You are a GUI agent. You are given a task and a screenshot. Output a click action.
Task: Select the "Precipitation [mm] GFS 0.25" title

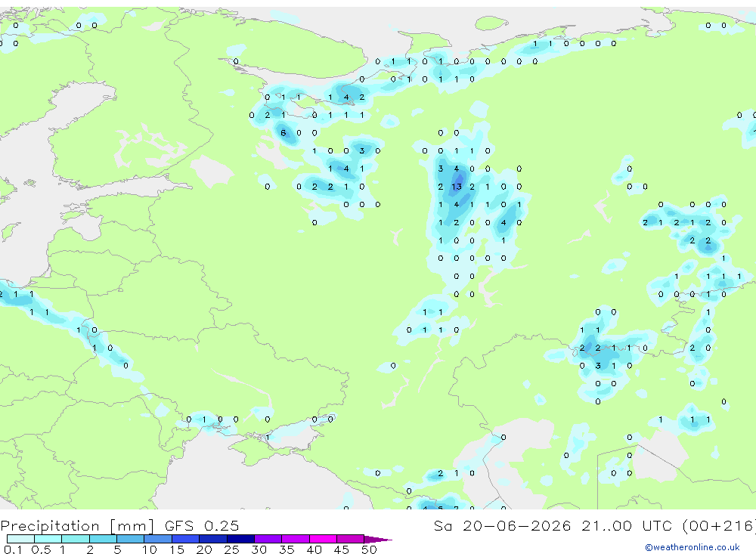pyautogui.click(x=119, y=526)
